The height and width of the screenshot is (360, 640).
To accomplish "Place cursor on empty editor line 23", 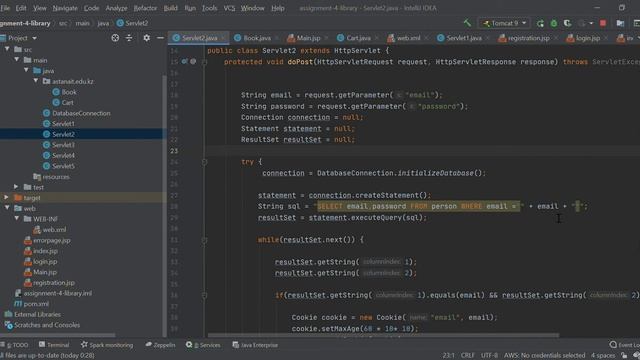I will [424, 151].
